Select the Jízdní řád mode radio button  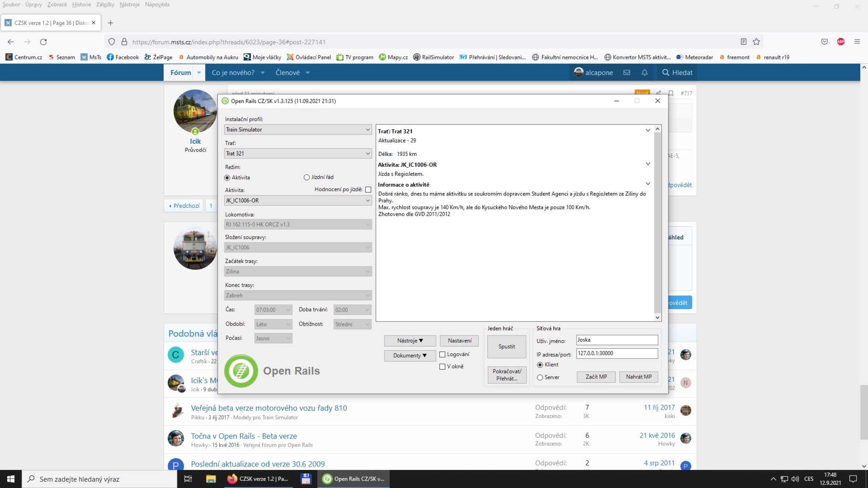point(306,177)
